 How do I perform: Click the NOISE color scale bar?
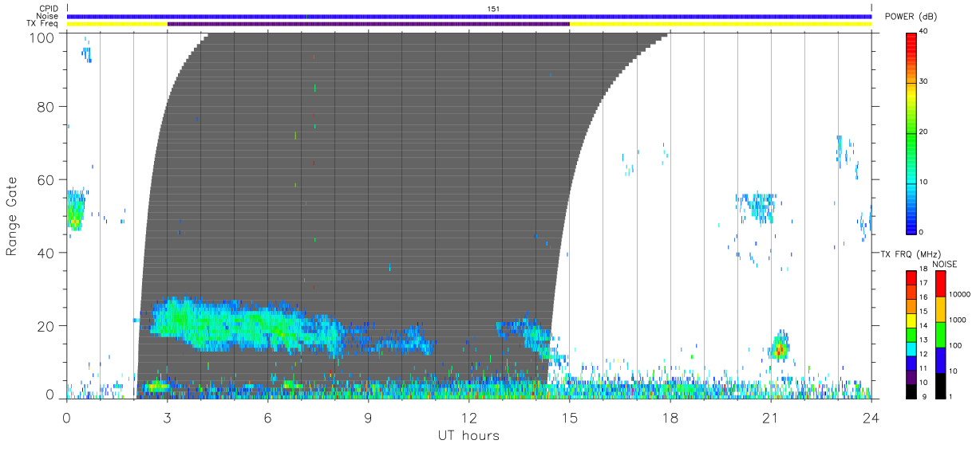[940, 335]
